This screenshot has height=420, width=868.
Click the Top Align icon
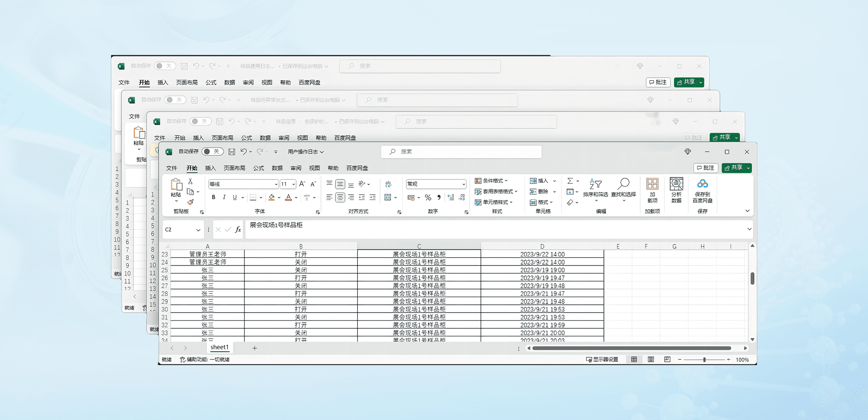click(329, 184)
